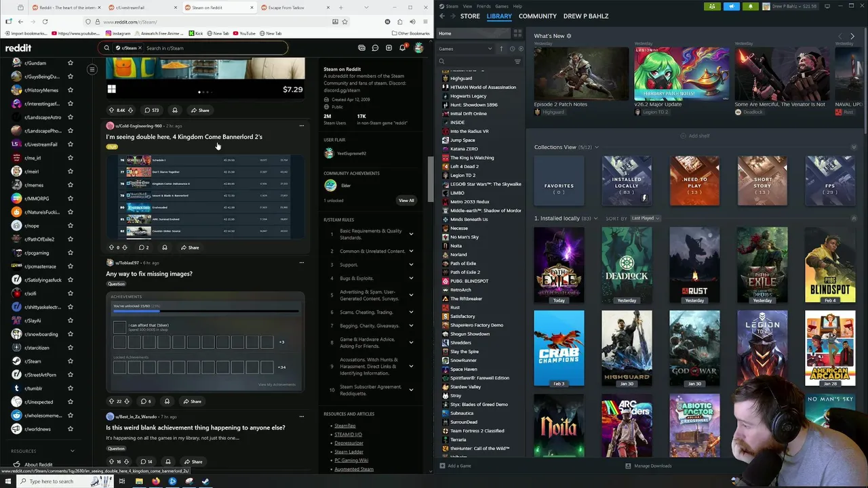Viewport: 868px width, 488px height.
Task: Open Steam Games filter dropdown
Action: [466, 49]
